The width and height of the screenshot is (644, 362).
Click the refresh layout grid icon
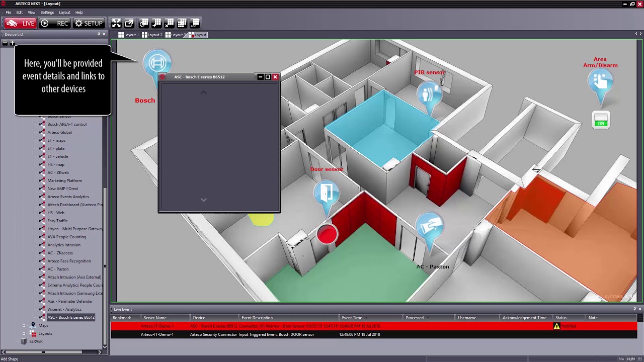click(144, 23)
